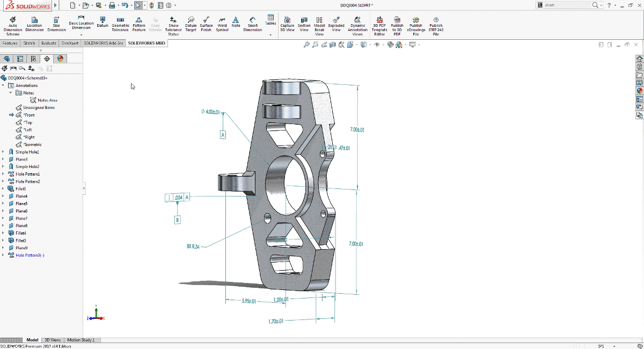Image resolution: width=644 pixels, height=349 pixels.
Task: Click Capture 3D View
Action: 287,24
